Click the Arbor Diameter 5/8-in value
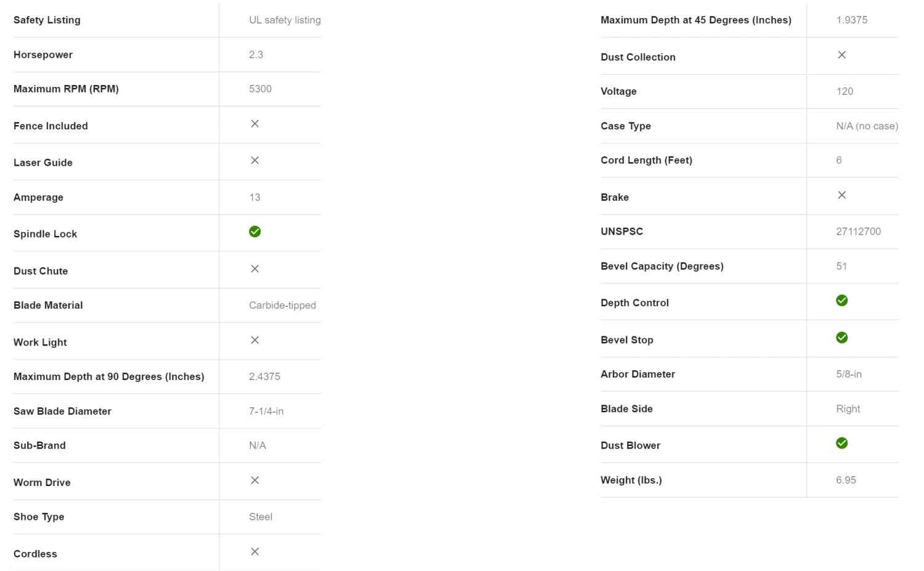Viewport: 924px width, 571px height. pos(849,375)
